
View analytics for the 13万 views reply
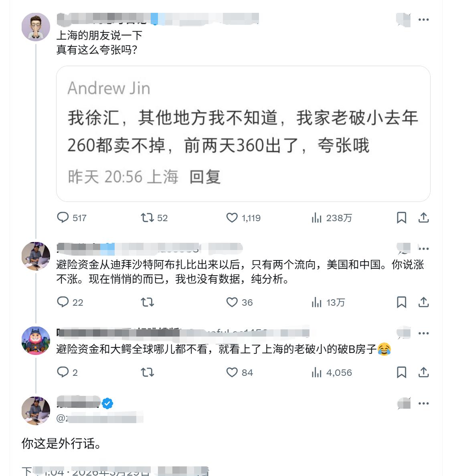click(317, 303)
